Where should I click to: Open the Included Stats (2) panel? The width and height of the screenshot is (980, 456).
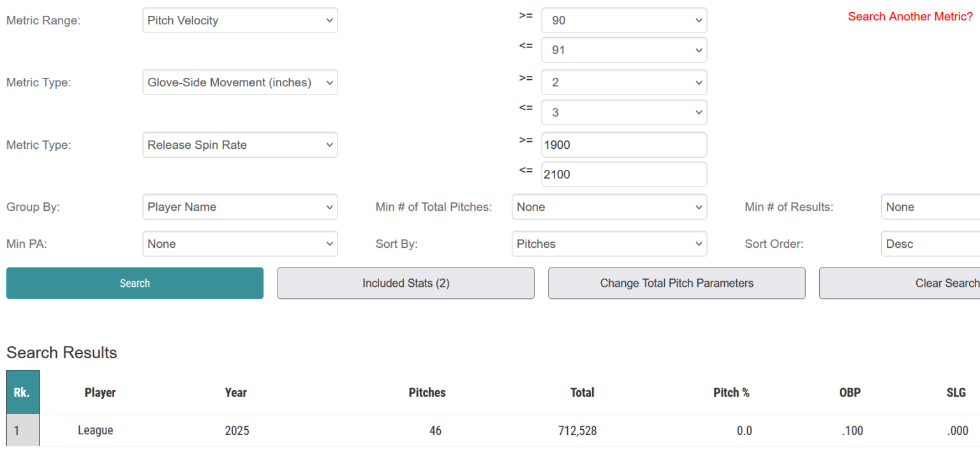[406, 283]
